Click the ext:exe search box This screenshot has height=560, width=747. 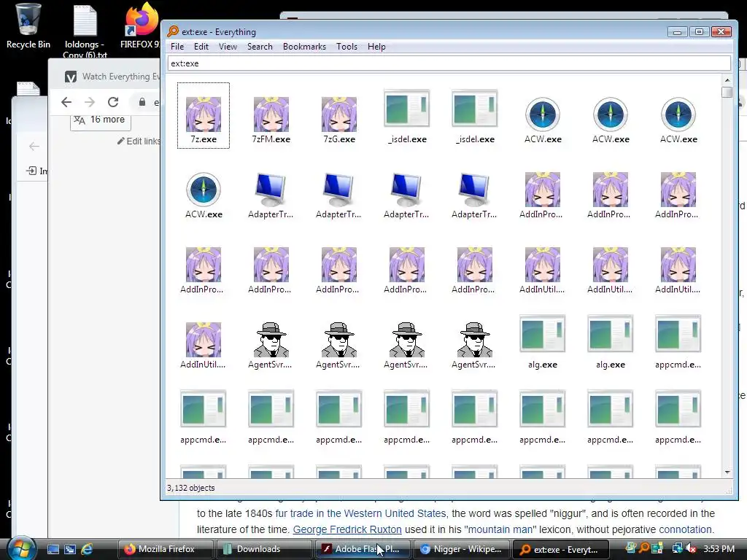(449, 63)
